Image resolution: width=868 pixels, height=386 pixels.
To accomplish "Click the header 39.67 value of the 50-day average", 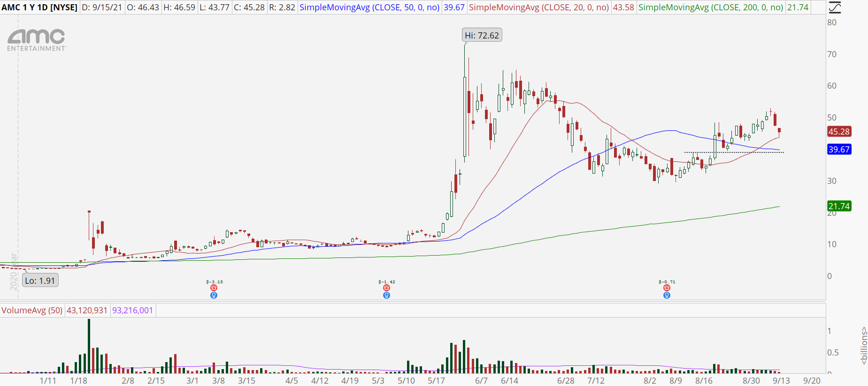I will (454, 8).
